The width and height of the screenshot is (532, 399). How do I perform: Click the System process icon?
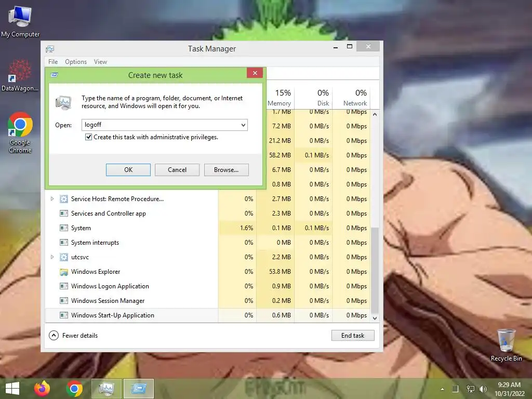(x=64, y=228)
